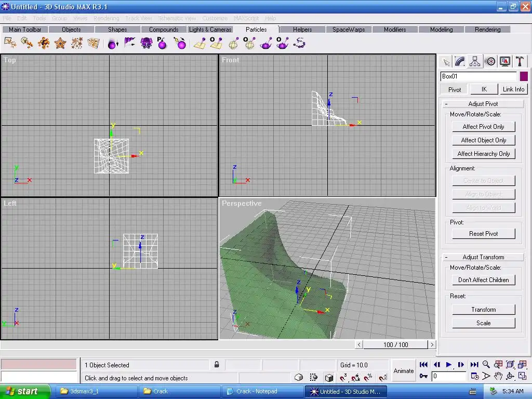Toggle Degradation Override shaded cube button
Image resolution: width=532 pixels, height=399 pixels.
329,377
